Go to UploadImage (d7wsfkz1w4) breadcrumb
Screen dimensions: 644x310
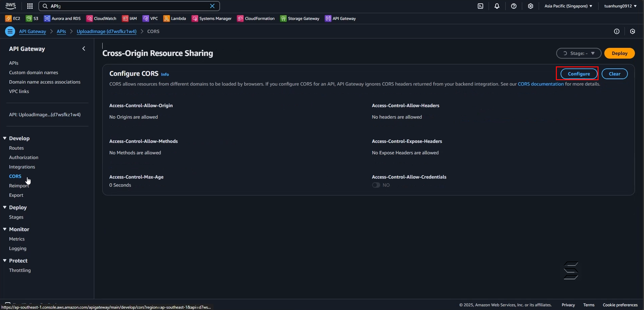click(x=107, y=31)
